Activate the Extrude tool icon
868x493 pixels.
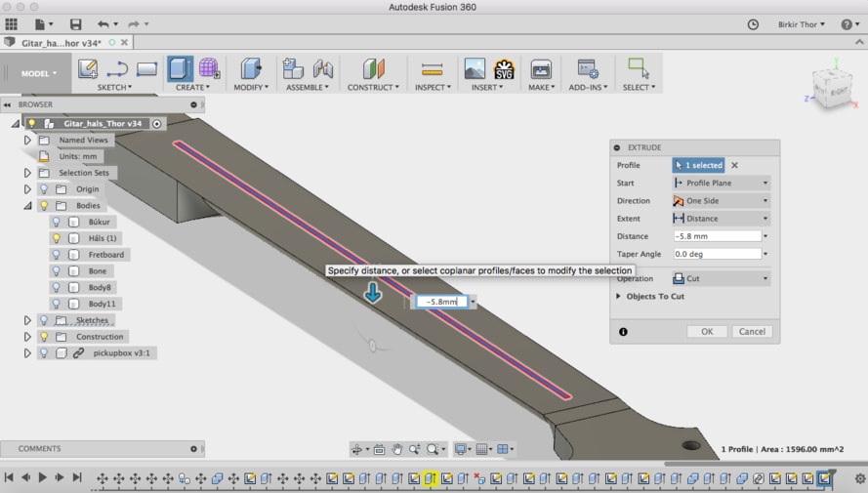pos(180,69)
